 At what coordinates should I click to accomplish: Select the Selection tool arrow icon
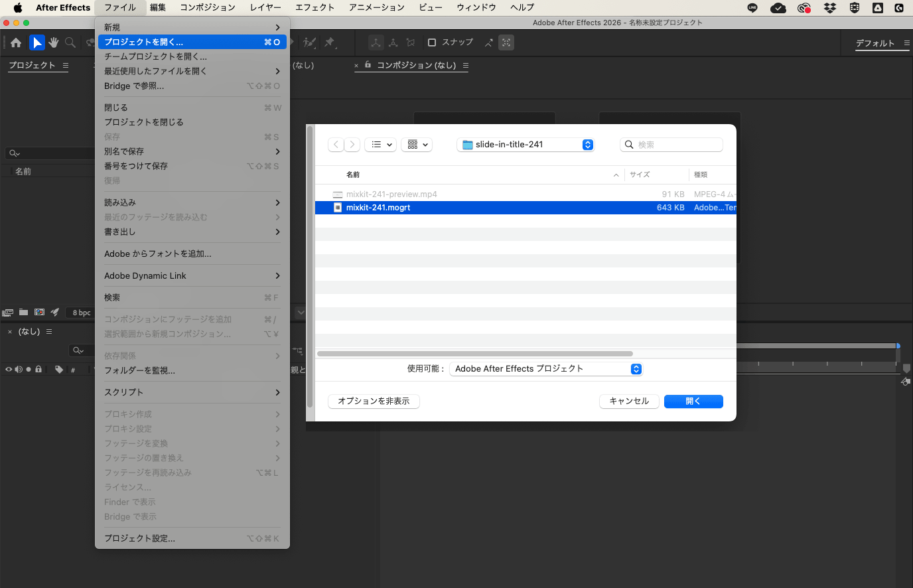click(36, 42)
